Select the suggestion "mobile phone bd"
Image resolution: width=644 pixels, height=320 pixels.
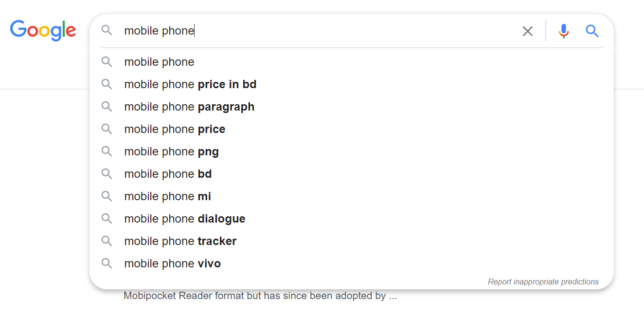click(168, 173)
